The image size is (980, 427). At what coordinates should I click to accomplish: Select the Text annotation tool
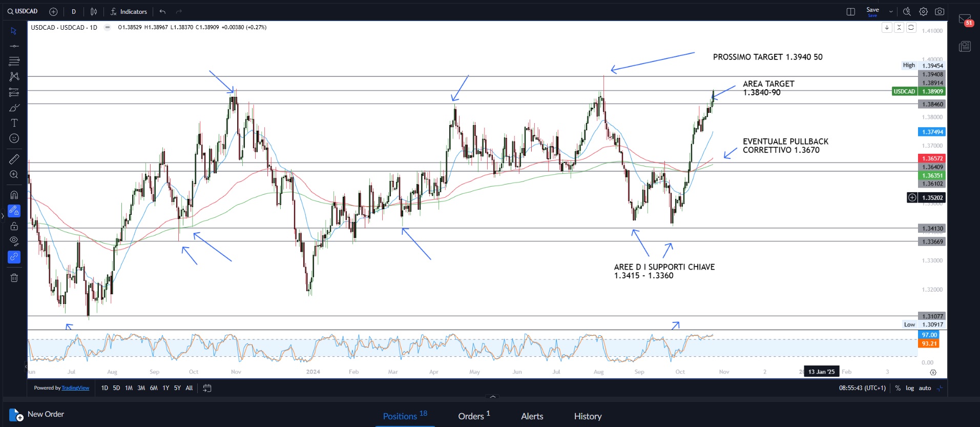click(14, 123)
